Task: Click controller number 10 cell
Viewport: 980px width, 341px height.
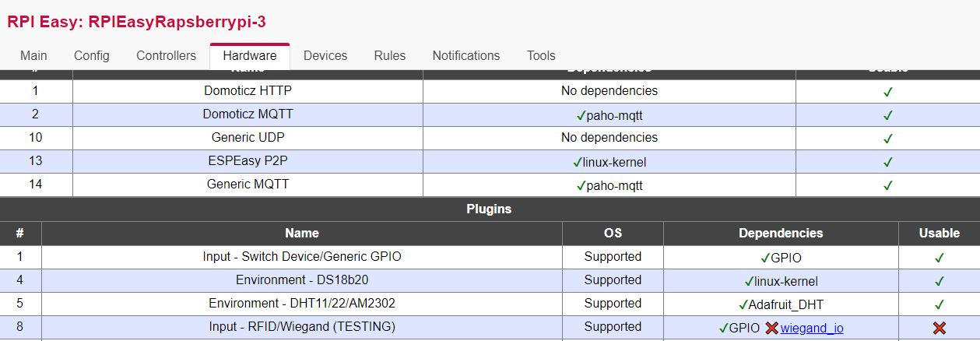Action: 36,138
